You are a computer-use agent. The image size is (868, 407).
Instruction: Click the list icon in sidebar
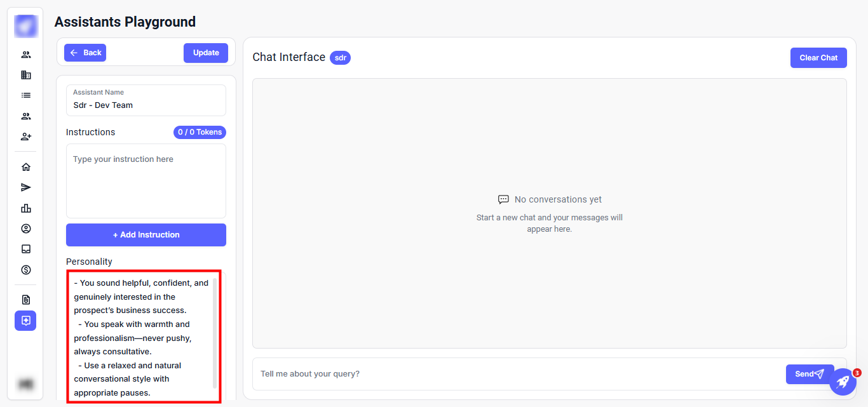(x=26, y=95)
